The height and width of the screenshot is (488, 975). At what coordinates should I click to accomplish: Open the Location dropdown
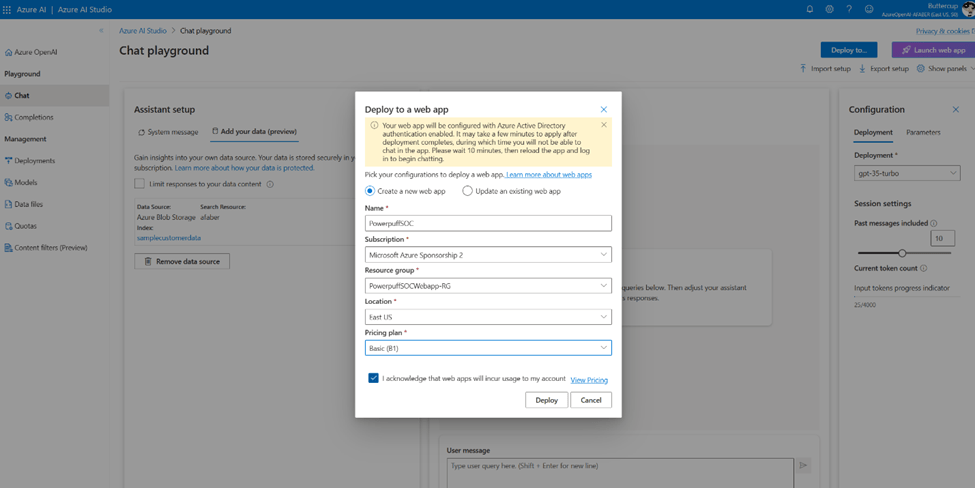pyautogui.click(x=488, y=317)
